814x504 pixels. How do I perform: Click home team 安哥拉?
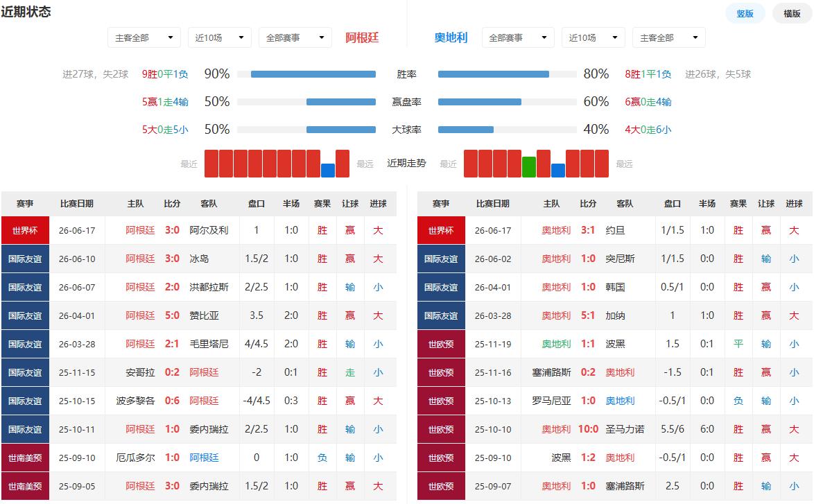(x=140, y=372)
